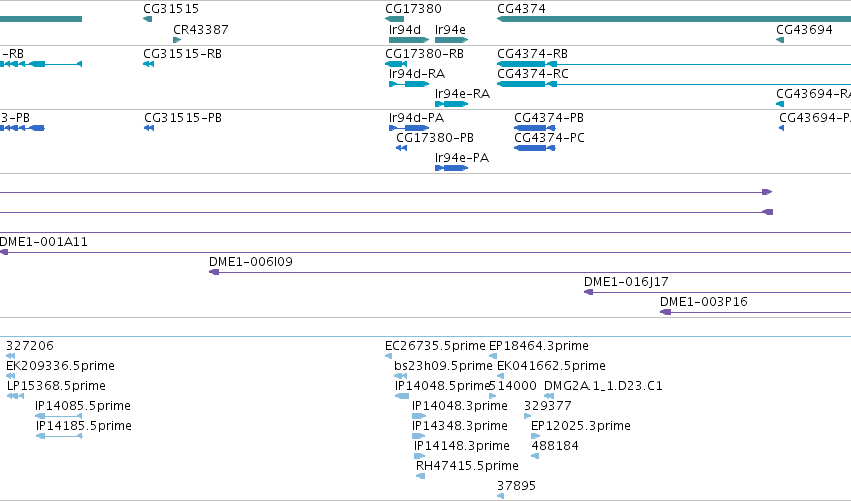Select EST EP12025.3prime

pyautogui.click(x=581, y=427)
